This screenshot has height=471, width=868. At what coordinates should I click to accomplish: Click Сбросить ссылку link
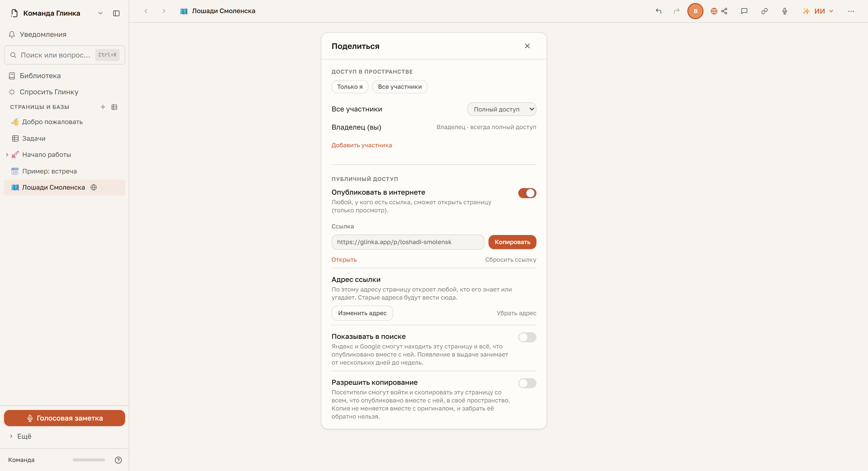click(x=510, y=259)
